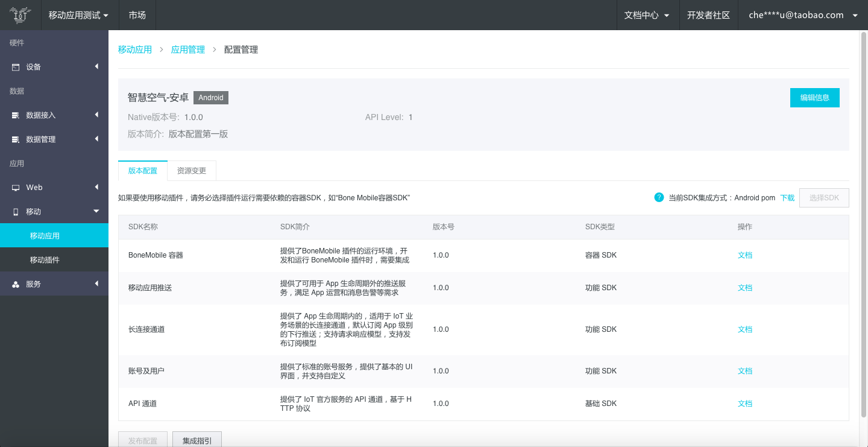Switch to the 资源变更 tab
This screenshot has height=447, width=868.
(192, 171)
